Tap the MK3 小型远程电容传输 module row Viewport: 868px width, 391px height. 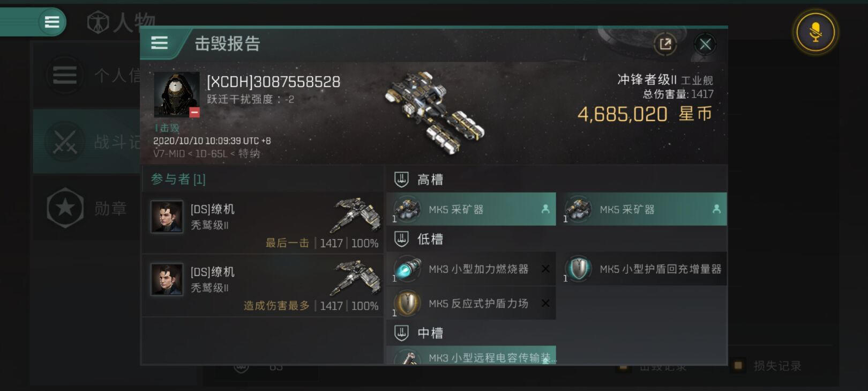(x=471, y=356)
